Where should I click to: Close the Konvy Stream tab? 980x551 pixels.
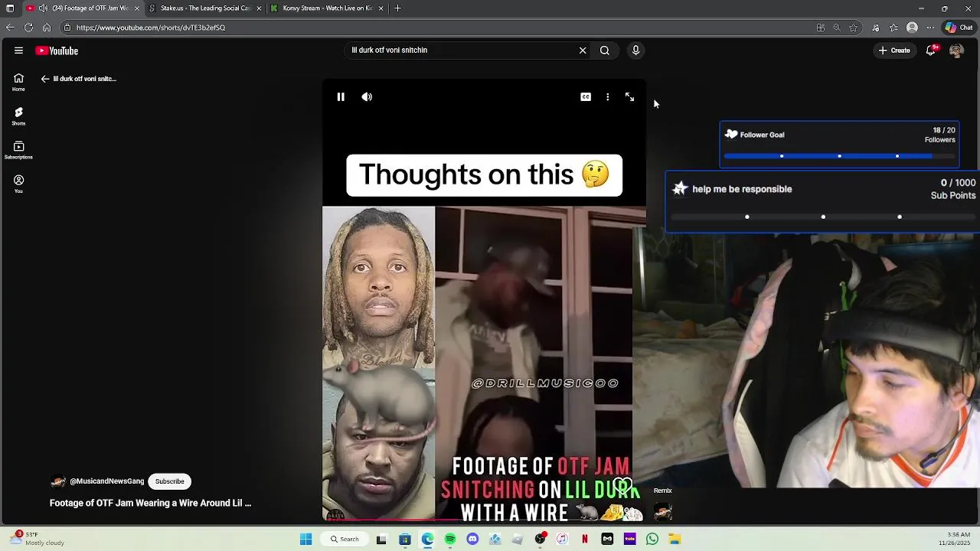tap(381, 8)
